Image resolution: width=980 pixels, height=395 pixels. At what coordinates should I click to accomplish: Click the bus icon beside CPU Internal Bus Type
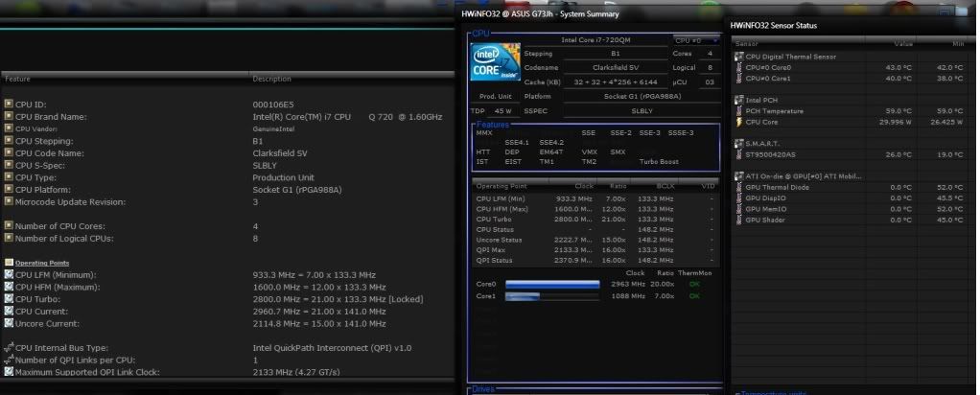click(x=9, y=347)
